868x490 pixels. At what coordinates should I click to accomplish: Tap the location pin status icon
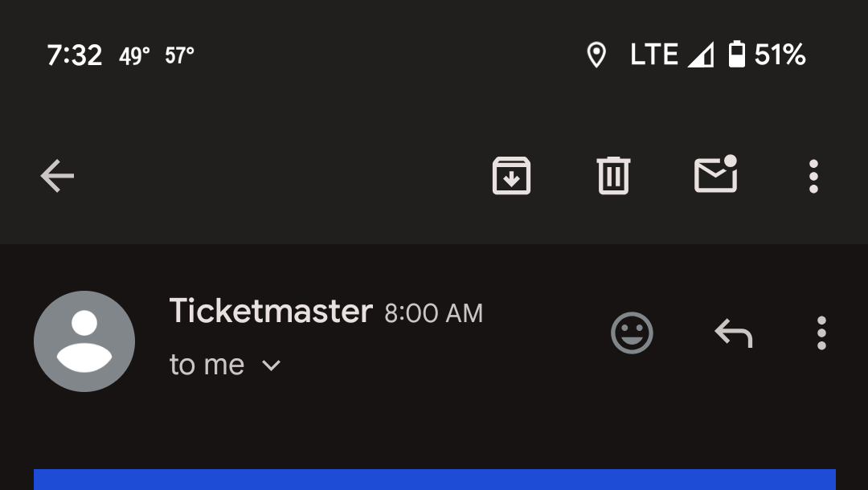coord(596,55)
